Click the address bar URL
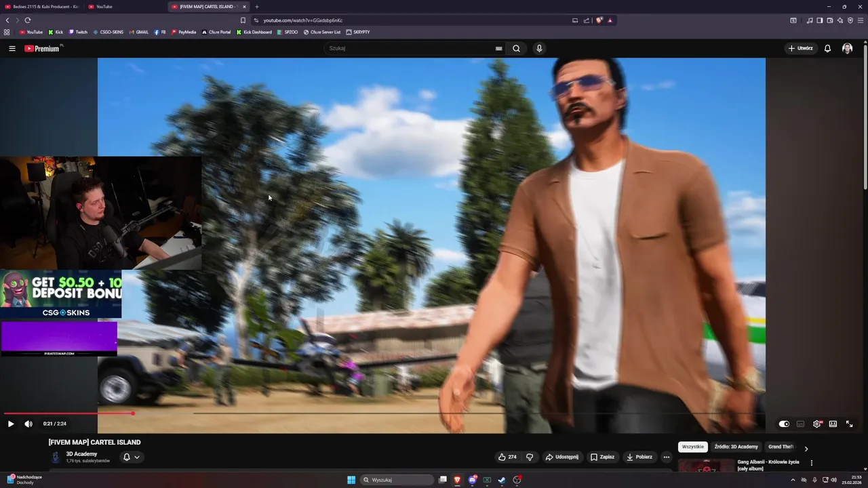The image size is (868, 488). coord(302,20)
